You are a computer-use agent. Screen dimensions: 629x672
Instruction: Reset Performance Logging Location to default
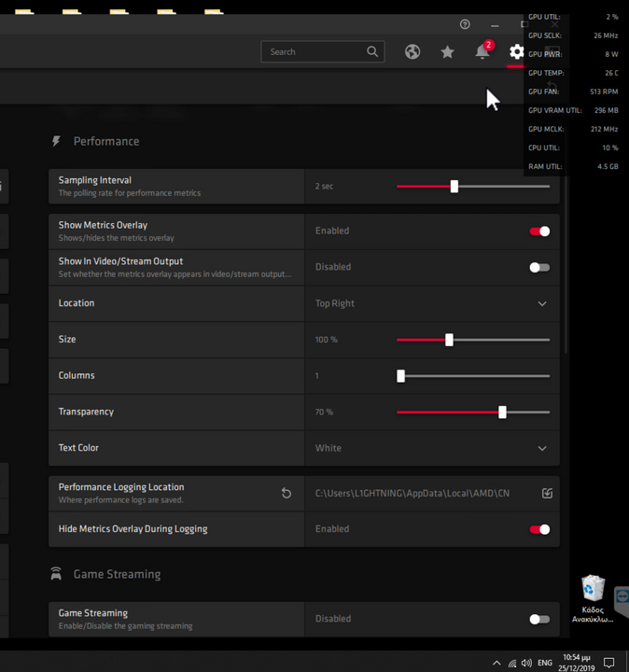coord(287,494)
